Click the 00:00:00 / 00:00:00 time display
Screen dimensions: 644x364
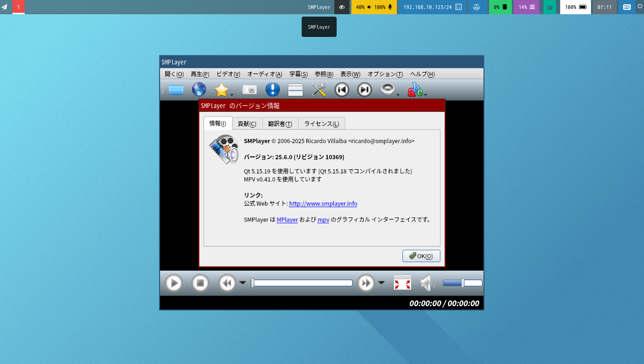(444, 303)
